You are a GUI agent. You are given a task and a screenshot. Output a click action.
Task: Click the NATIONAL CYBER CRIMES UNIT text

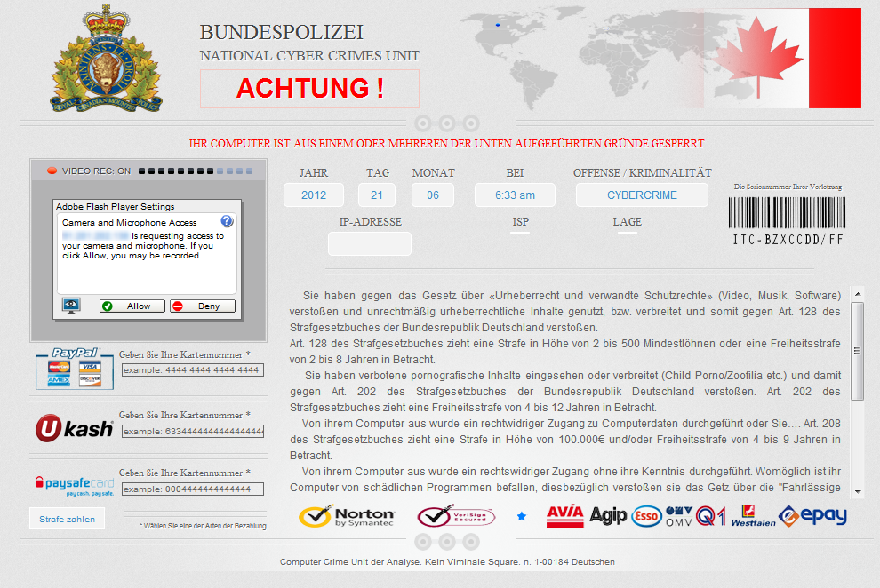309,56
